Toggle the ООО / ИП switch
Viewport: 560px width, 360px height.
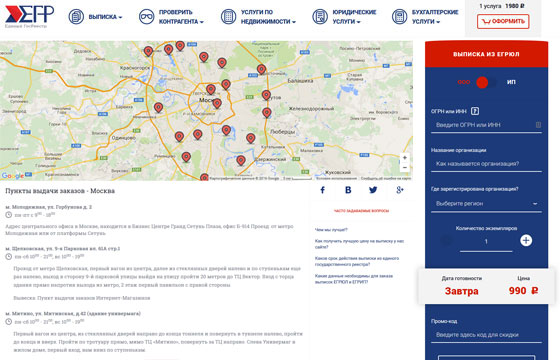coord(486,82)
